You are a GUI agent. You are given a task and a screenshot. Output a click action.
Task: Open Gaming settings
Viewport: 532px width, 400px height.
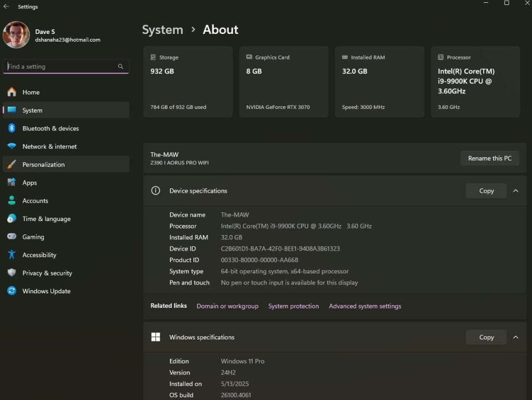[x=33, y=237]
